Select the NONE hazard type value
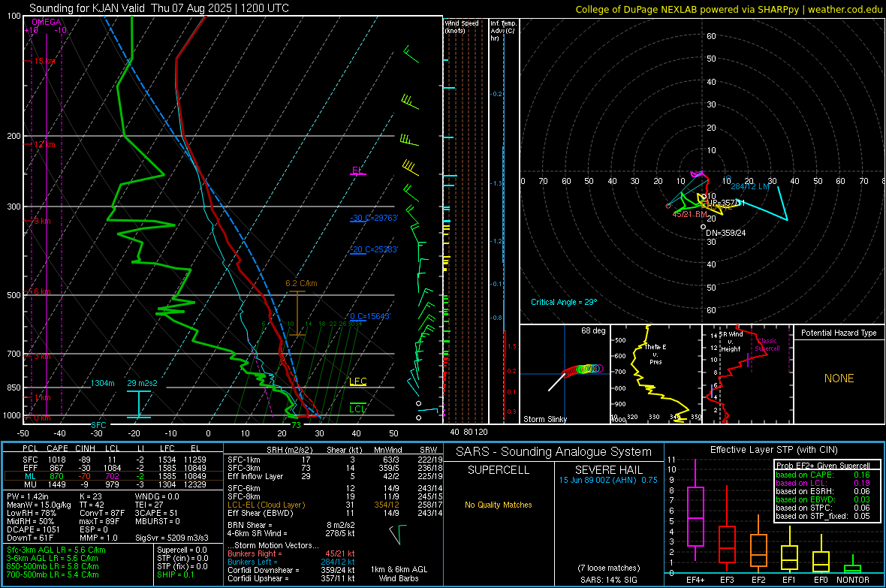This screenshot has width=886, height=588. (x=839, y=378)
